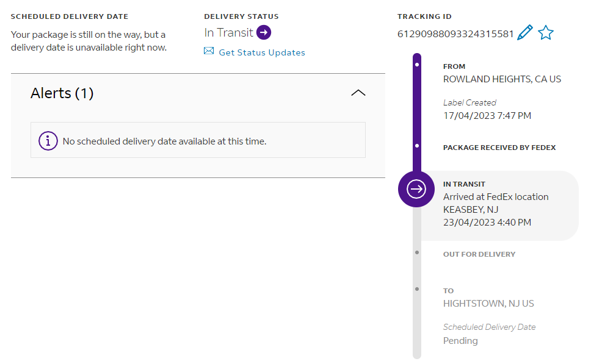Click the purple In Transit arrow icon
This screenshot has width=591, height=364.
click(264, 32)
